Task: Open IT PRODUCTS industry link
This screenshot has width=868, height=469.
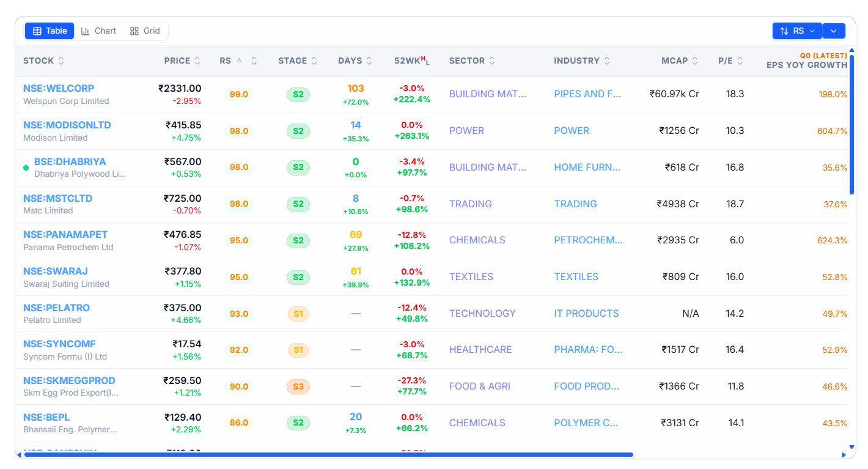Action: pos(586,313)
